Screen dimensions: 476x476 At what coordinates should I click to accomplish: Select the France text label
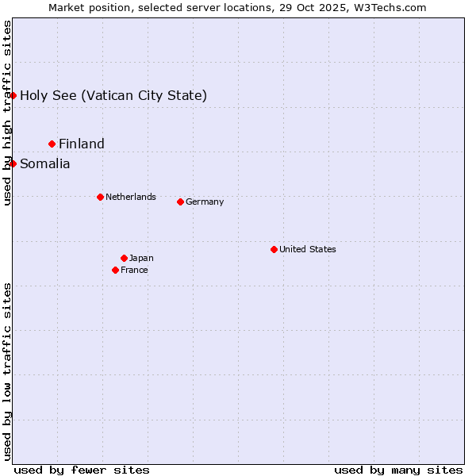(134, 270)
